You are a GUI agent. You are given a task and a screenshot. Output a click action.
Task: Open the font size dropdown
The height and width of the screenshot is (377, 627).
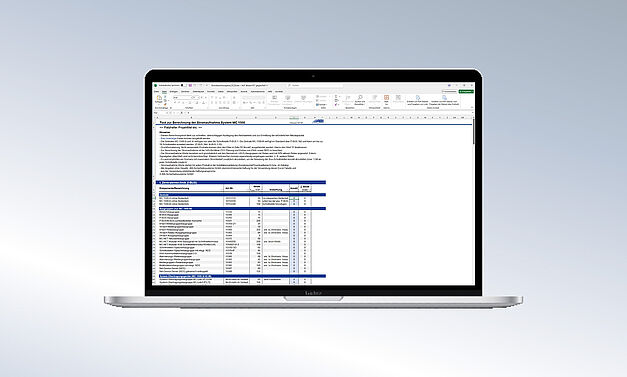coord(196,98)
